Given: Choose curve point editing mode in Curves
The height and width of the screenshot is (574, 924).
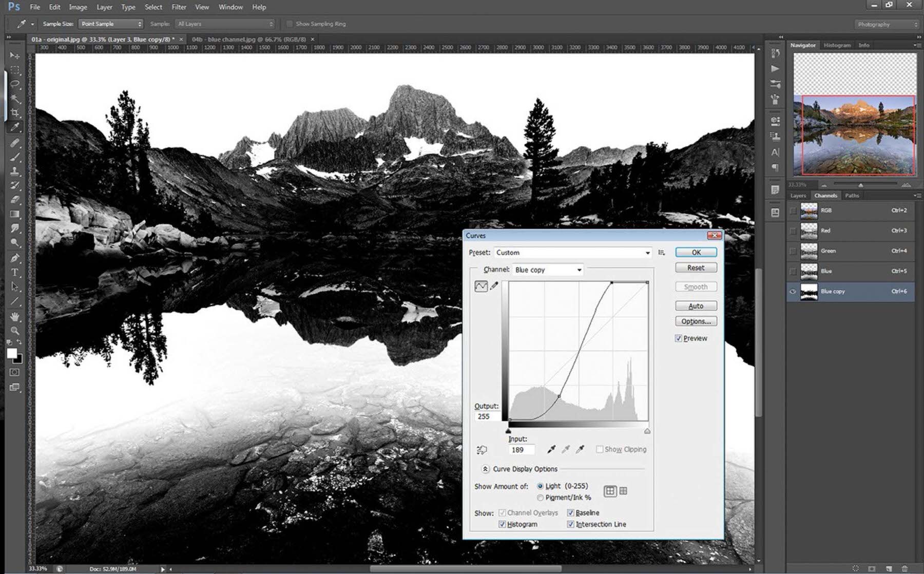Looking at the screenshot, I should pos(481,286).
